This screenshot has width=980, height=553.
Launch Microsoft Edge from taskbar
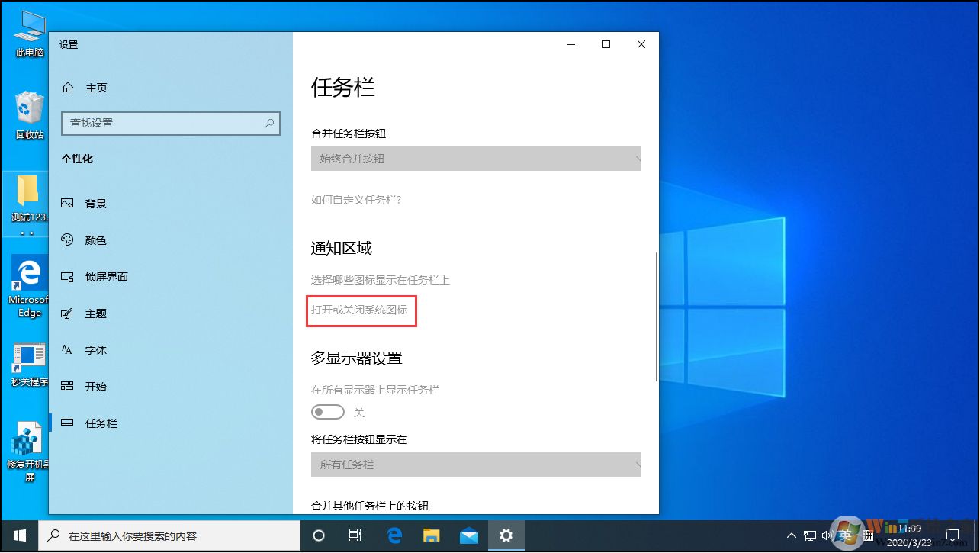(394, 536)
